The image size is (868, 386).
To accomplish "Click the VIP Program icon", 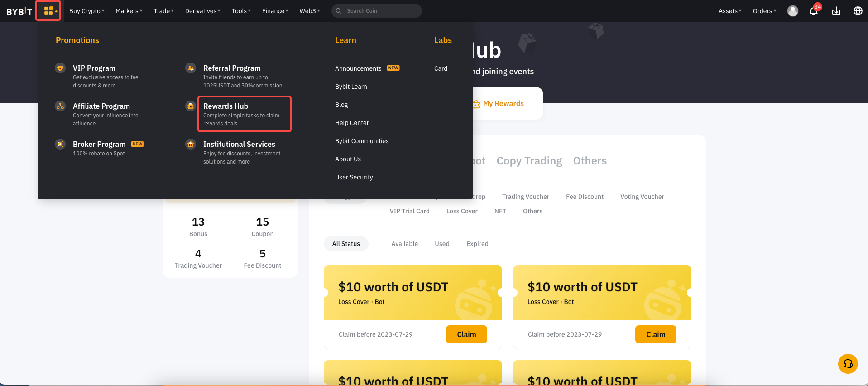I will (60, 68).
